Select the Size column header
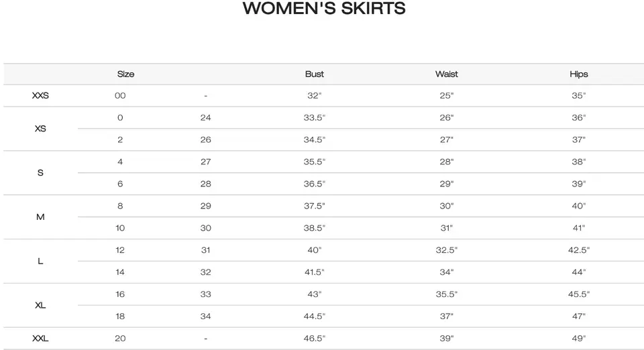644x350 pixels. [125, 74]
